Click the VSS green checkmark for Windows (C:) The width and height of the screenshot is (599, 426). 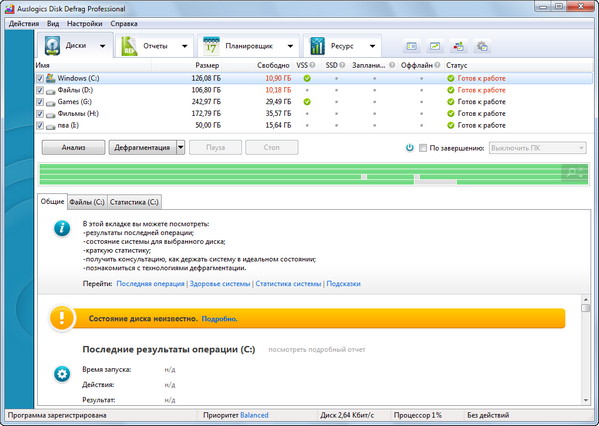coord(307,79)
